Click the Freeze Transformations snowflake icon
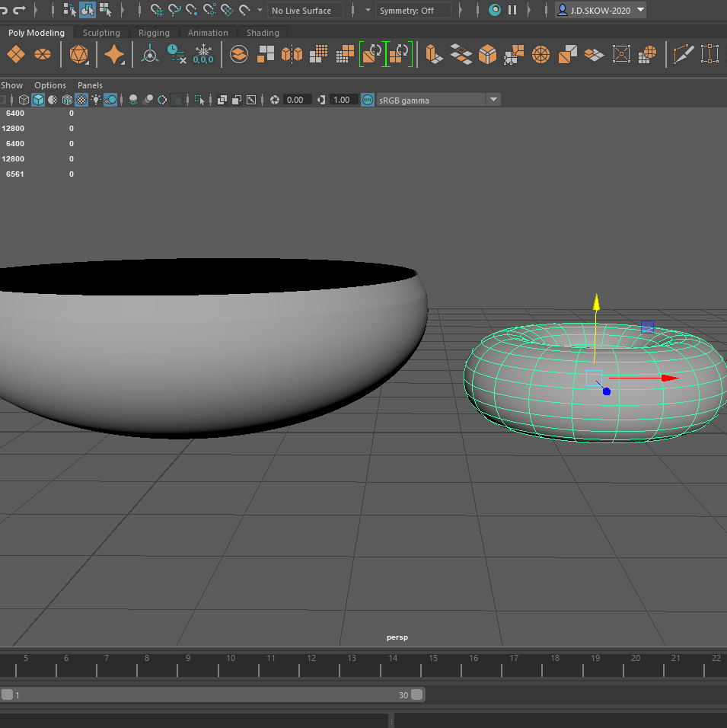727x728 pixels. pyautogui.click(x=203, y=54)
